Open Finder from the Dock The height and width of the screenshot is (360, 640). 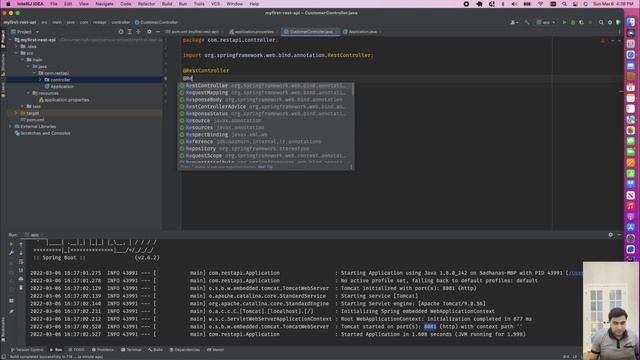click(631, 22)
